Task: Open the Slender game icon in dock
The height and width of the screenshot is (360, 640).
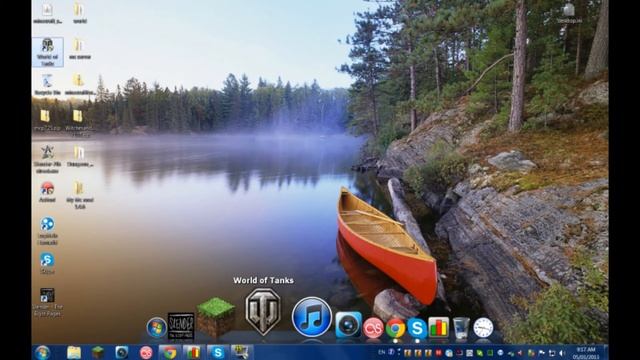Action: click(x=181, y=326)
